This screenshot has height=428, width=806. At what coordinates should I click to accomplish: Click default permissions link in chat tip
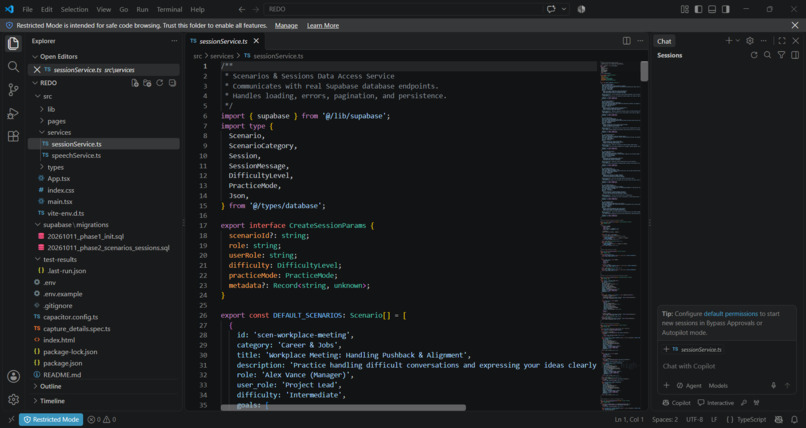730,313
